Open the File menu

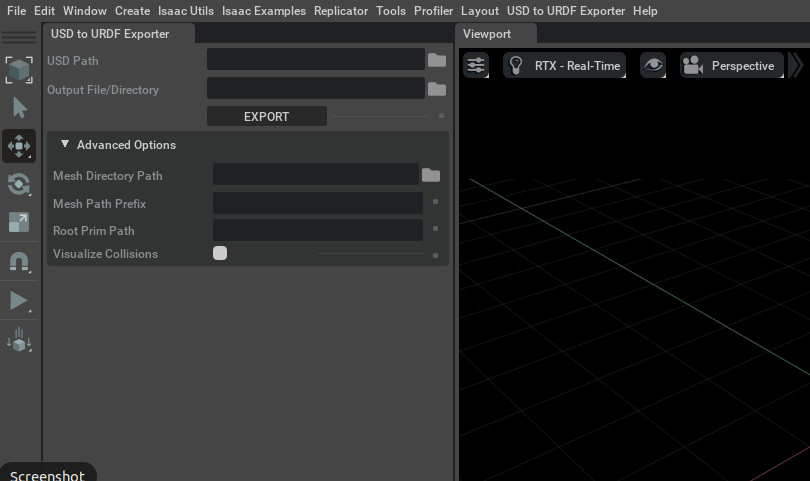coord(17,11)
